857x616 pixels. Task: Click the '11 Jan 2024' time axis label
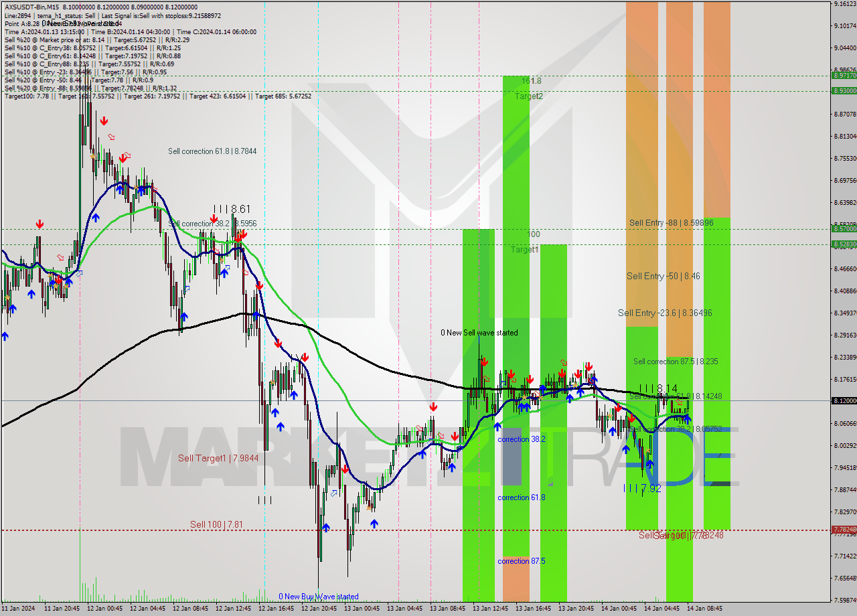click(19, 609)
